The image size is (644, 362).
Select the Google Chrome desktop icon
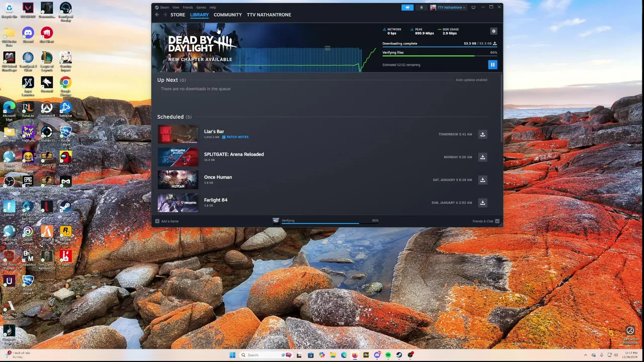coord(65,85)
